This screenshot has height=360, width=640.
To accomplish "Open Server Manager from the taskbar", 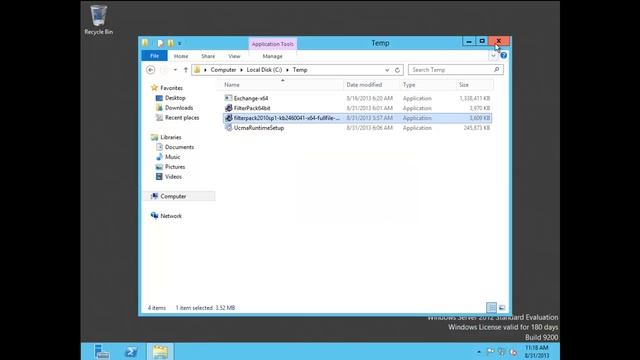I will pos(102,352).
